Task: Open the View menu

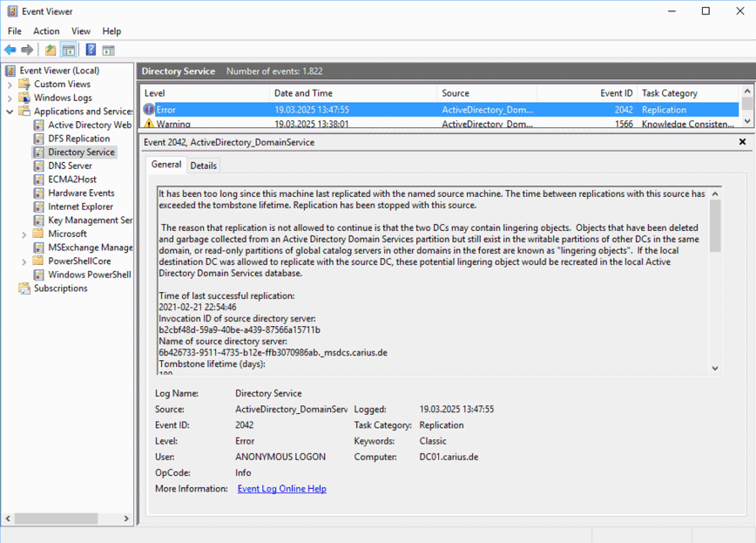Action: coord(81,31)
